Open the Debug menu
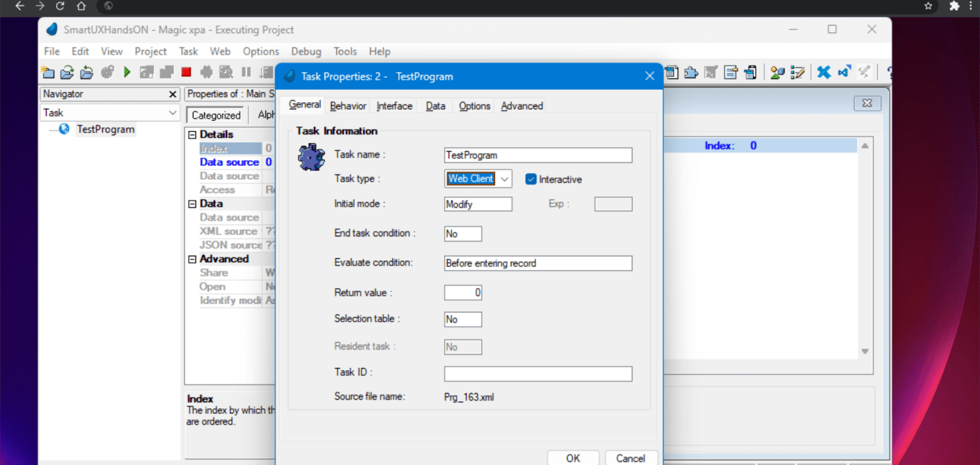The image size is (980, 465). click(x=306, y=51)
